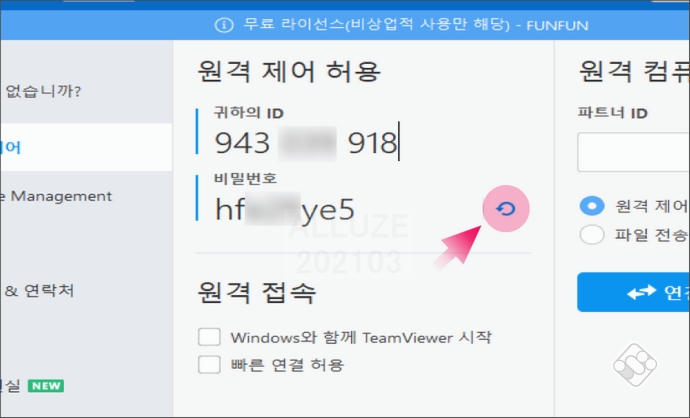Click the 원격 접속 heading
Viewport: 690px width, 418px height.
pos(257,292)
